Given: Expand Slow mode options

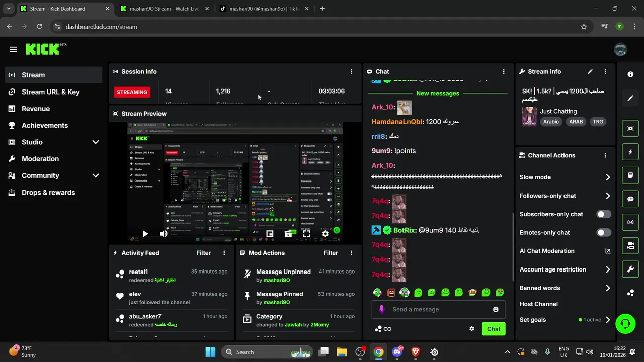Looking at the screenshot, I should (608, 177).
